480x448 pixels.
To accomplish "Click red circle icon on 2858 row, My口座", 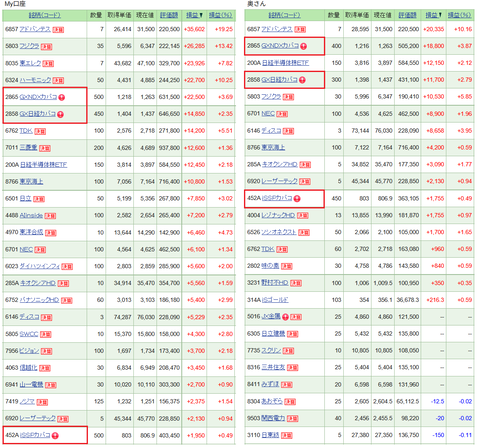I will pos(60,114).
